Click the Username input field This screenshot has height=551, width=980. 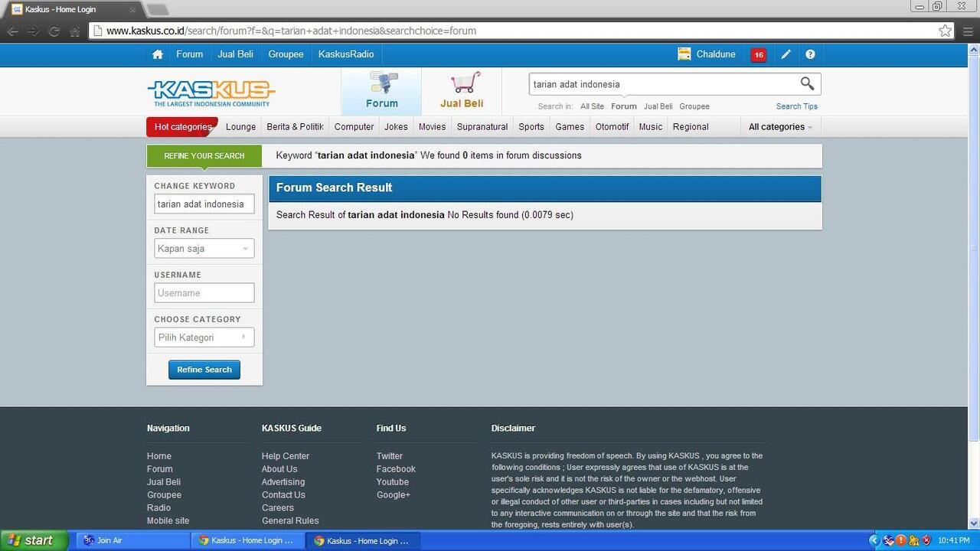pos(204,293)
